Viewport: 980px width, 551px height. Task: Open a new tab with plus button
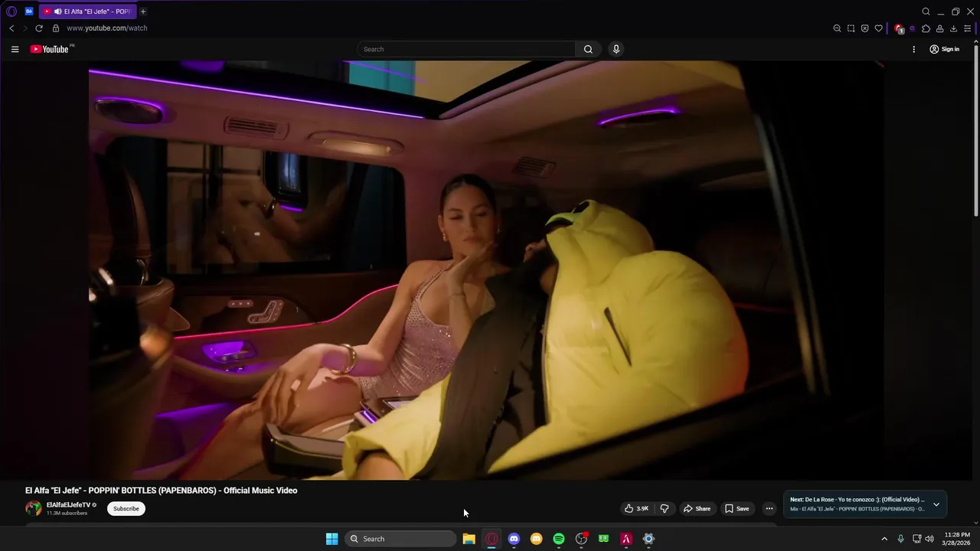[143, 11]
